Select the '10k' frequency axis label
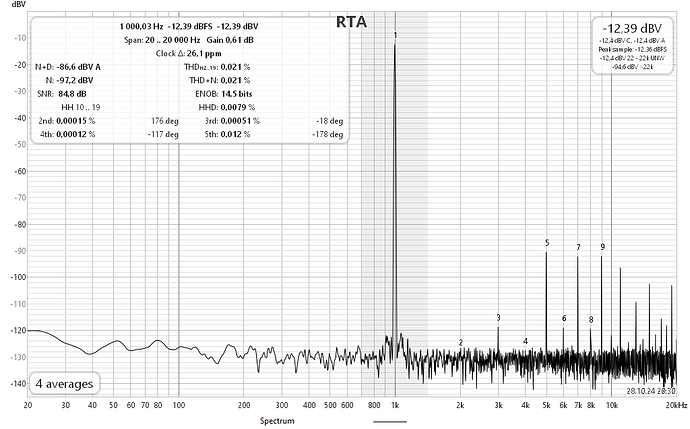This screenshot has height=429, width=690. (612, 405)
